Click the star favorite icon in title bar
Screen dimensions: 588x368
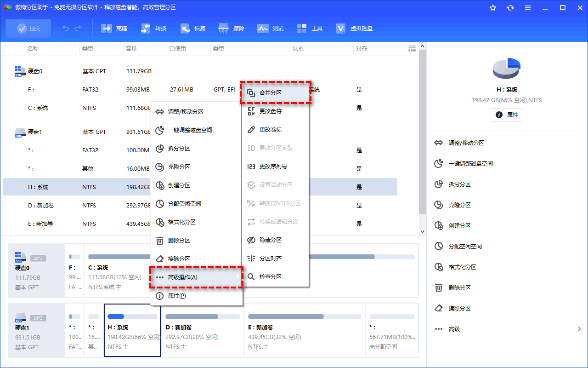[x=493, y=8]
